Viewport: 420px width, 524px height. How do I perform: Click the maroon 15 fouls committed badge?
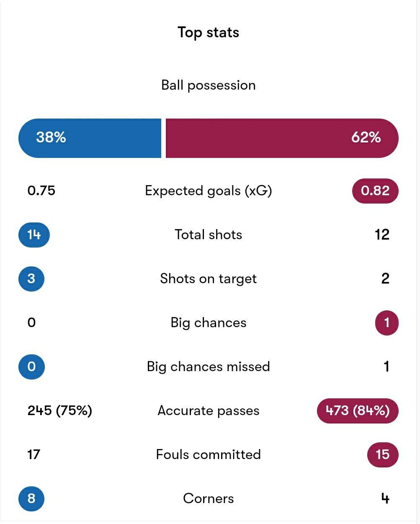383,454
